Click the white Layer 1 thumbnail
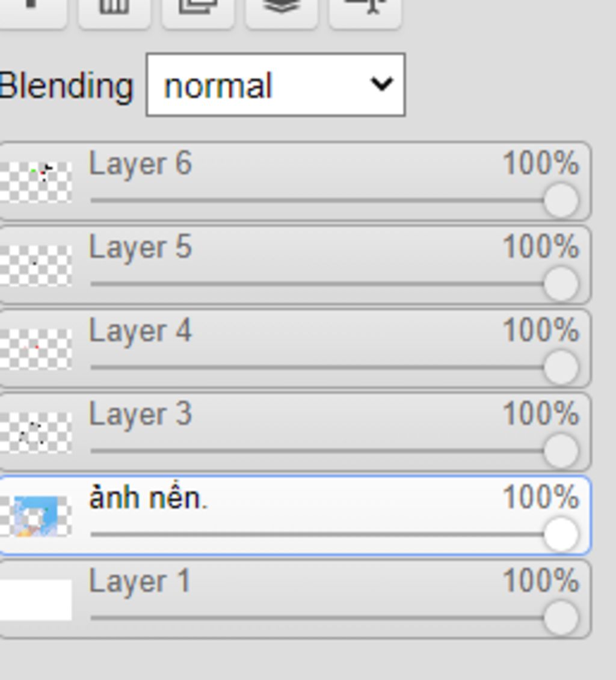Viewport: 616px width, 680px height. click(x=36, y=599)
